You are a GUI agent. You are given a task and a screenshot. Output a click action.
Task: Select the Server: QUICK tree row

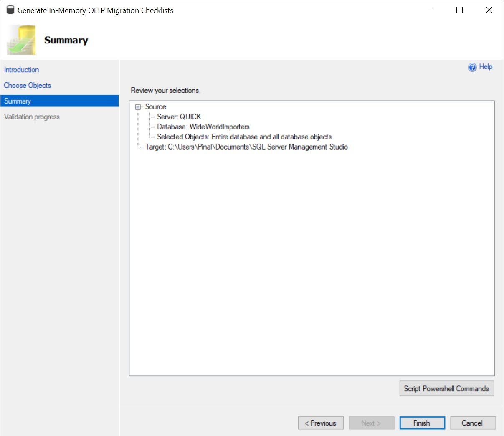[179, 117]
